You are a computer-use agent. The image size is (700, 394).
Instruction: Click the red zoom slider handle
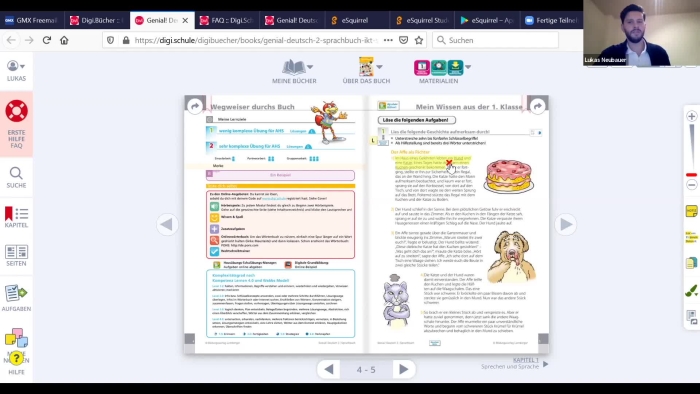coord(692,174)
